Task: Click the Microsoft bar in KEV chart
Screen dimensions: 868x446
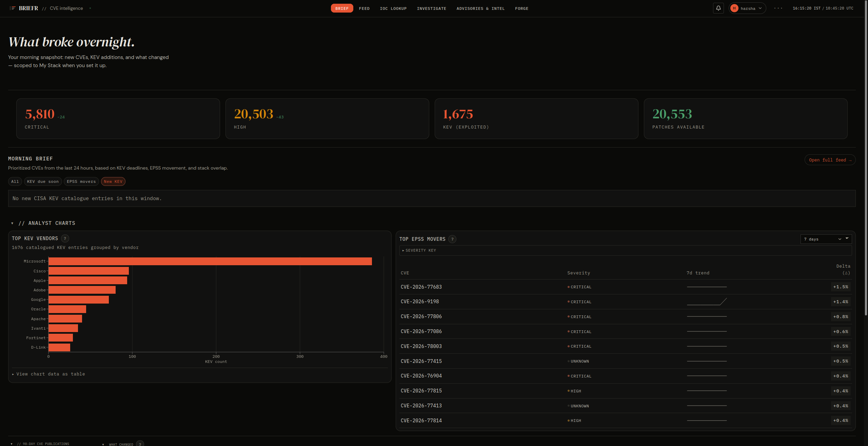Action: point(210,261)
